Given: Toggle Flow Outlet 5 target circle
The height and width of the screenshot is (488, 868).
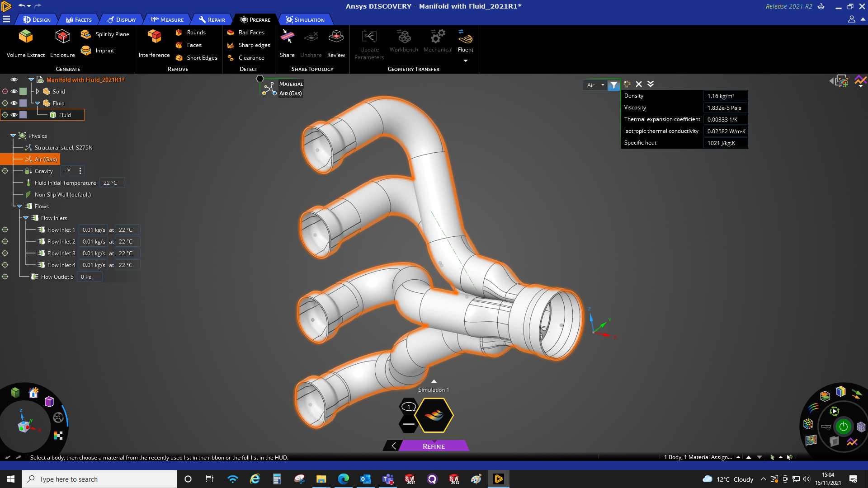Looking at the screenshot, I should tap(5, 277).
